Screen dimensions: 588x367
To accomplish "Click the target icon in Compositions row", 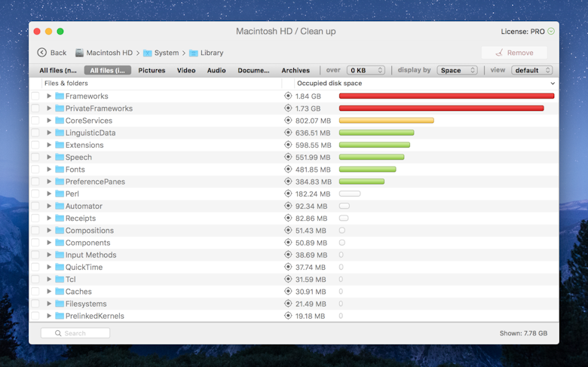I will (x=288, y=230).
